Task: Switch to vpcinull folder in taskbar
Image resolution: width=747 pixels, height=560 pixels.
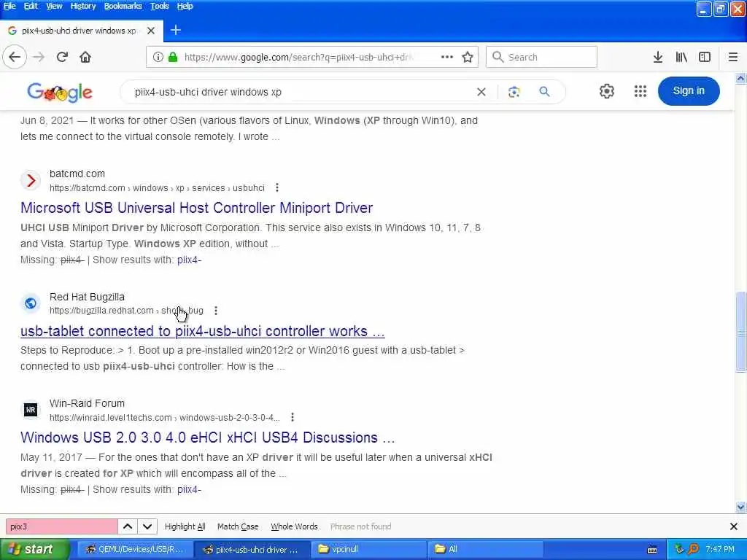Action: point(368,549)
